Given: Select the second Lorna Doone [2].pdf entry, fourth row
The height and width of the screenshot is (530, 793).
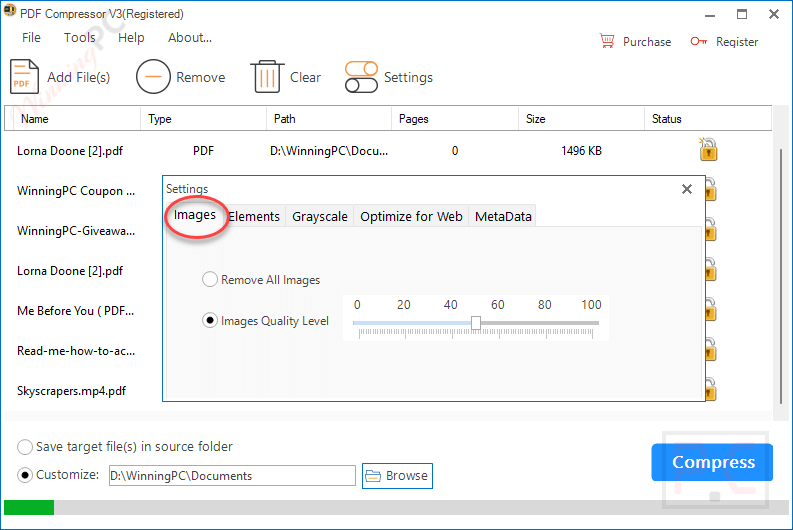Looking at the screenshot, I should [x=70, y=271].
